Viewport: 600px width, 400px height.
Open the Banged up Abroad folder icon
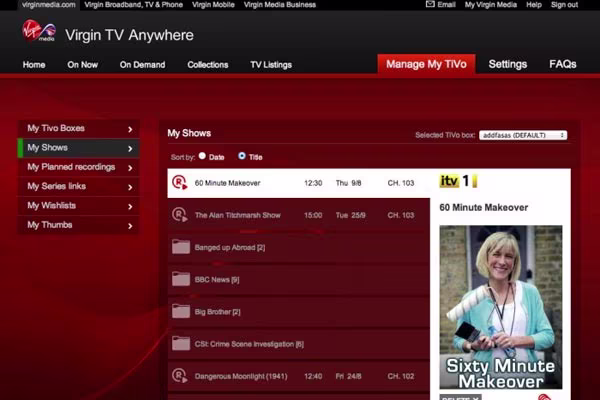tap(181, 247)
